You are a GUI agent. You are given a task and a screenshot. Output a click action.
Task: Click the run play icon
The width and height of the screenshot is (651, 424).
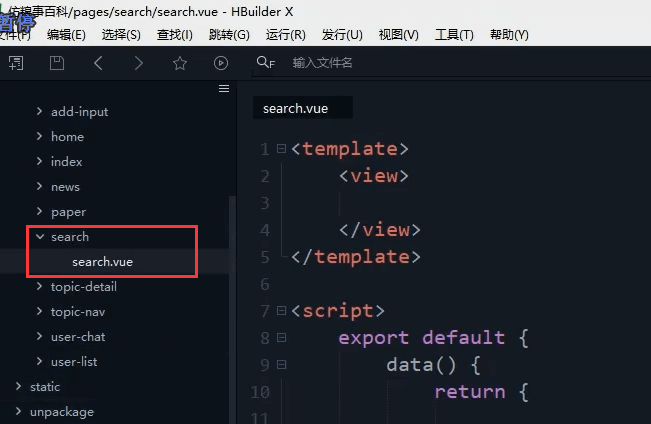221,63
